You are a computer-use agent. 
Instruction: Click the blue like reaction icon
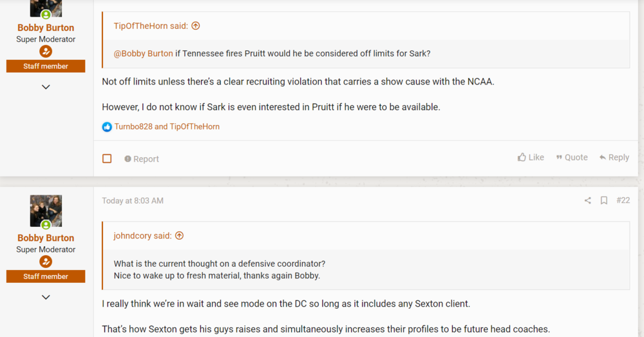click(107, 127)
